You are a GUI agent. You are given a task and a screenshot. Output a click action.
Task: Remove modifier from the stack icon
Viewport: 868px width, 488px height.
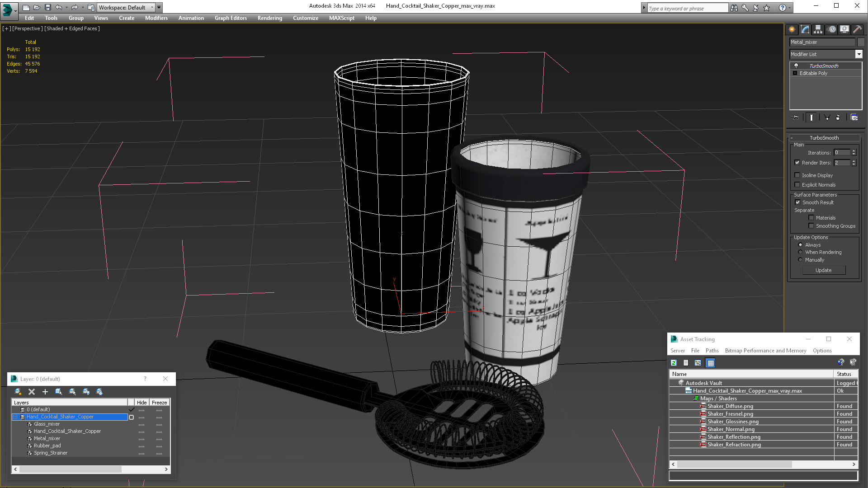tap(838, 117)
